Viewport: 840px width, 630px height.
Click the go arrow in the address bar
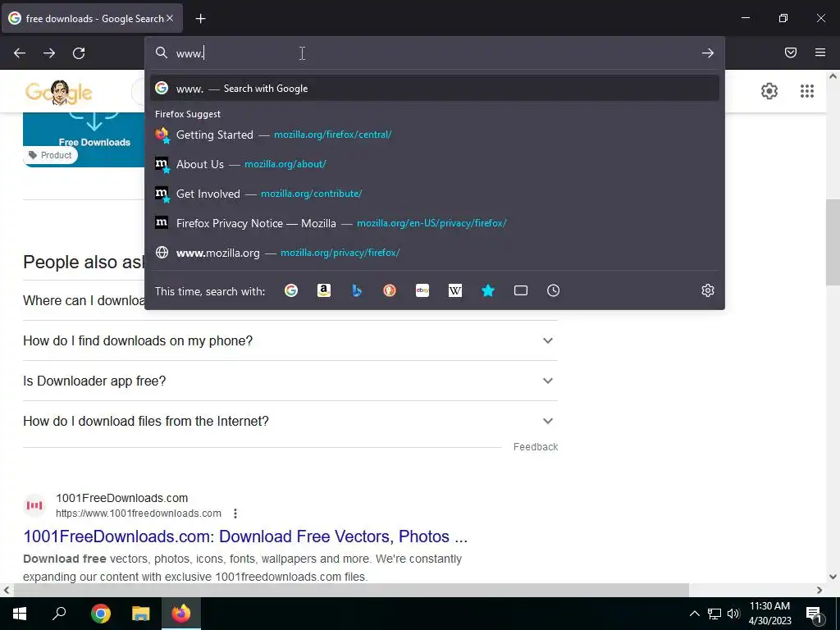click(x=708, y=53)
